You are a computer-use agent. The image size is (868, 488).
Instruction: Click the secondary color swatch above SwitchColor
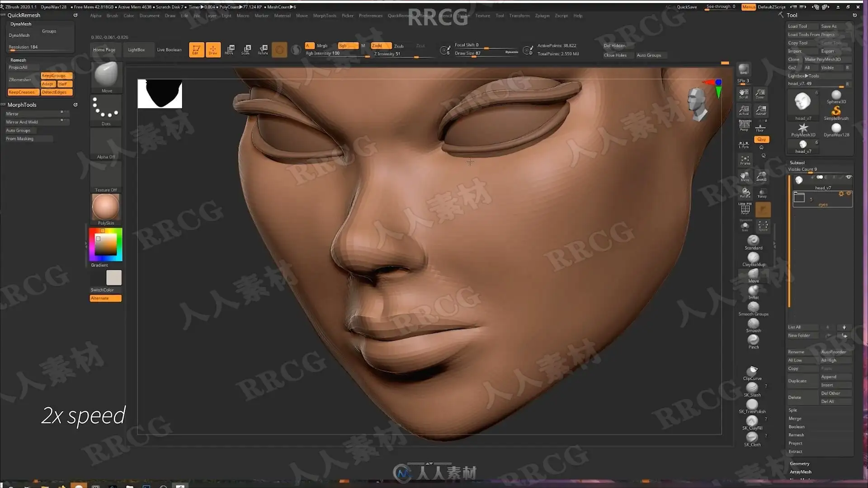pyautogui.click(x=114, y=277)
